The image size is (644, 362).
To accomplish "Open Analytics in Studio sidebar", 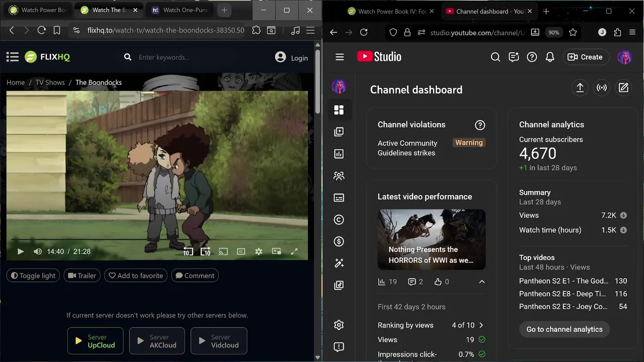I will pos(339,154).
